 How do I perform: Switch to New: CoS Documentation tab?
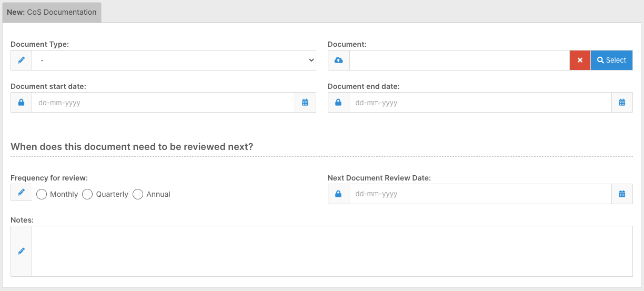point(52,12)
